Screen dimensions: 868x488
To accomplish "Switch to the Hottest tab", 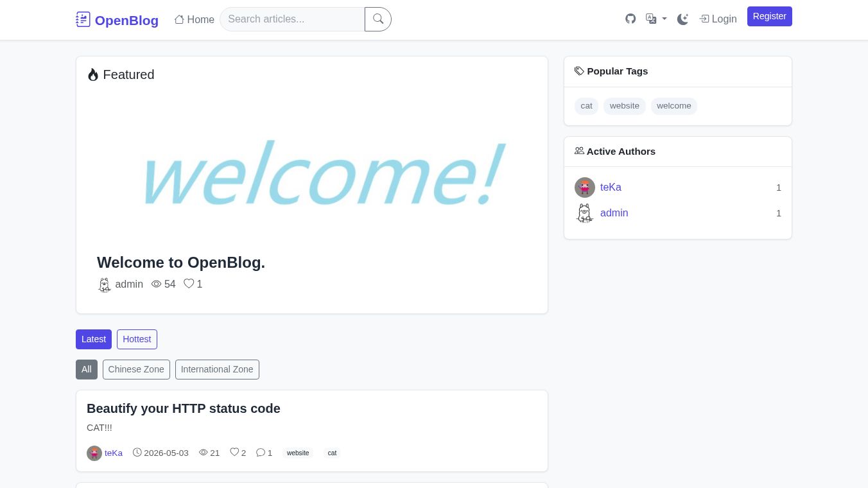I will pyautogui.click(x=137, y=339).
